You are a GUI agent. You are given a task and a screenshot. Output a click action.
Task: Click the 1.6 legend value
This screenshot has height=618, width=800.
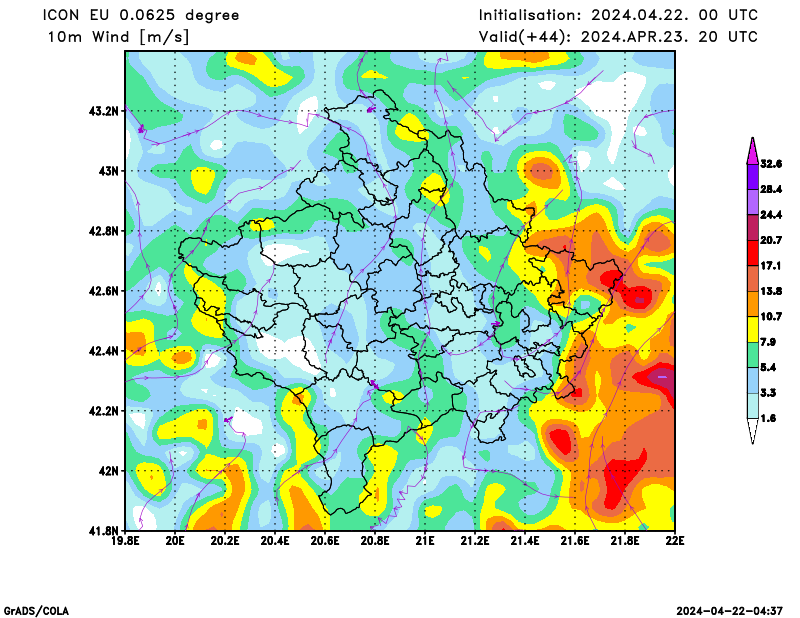[x=768, y=418]
